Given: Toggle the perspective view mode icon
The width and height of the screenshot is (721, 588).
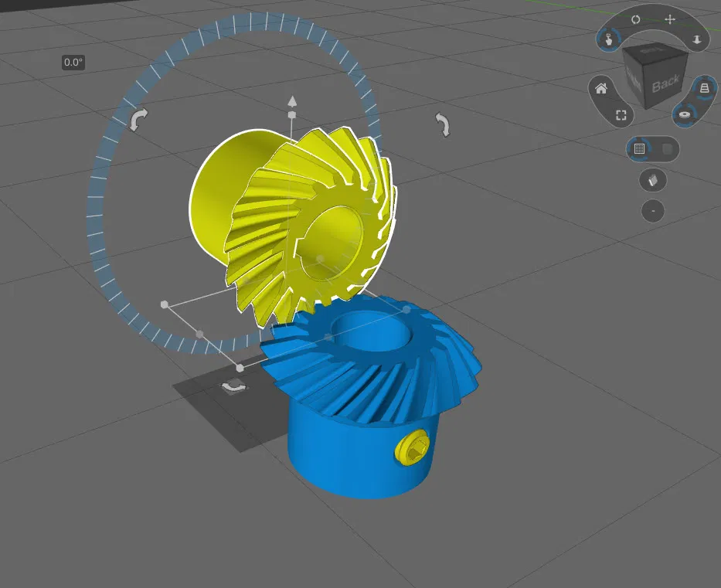Looking at the screenshot, I should 704,88.
